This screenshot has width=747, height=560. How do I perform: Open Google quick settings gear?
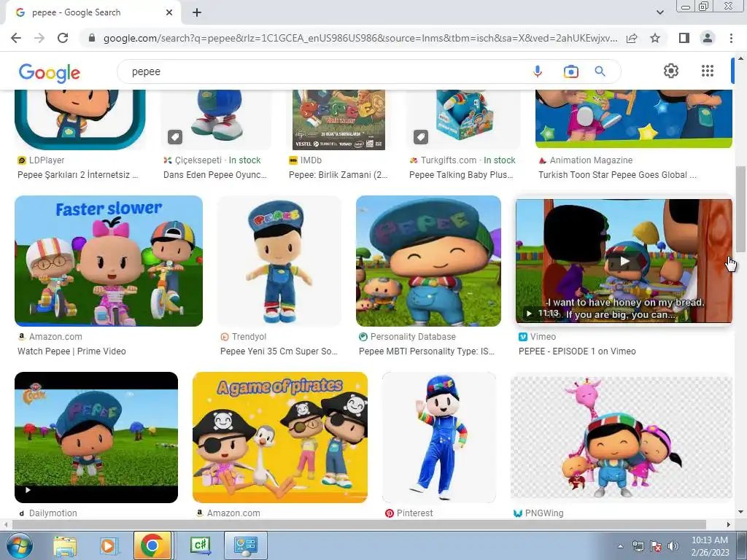tap(671, 71)
